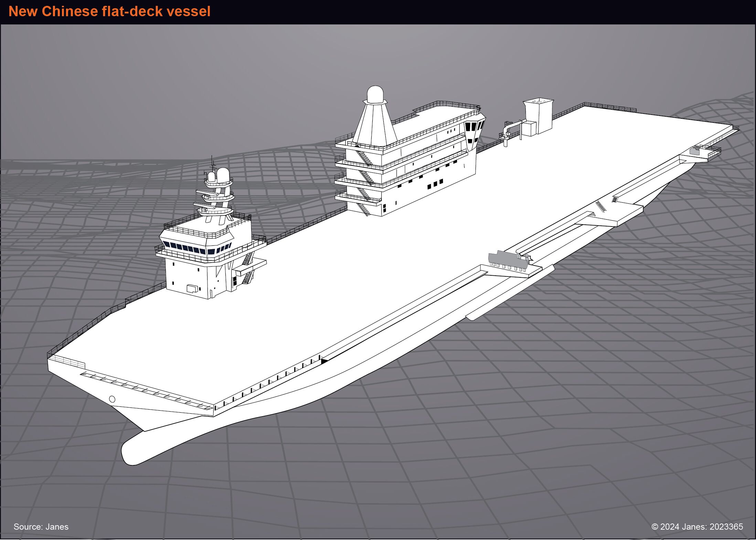This screenshot has width=756, height=540.
Task: Click the 'New Chinese flat-deck vessel' title
Action: click(x=109, y=11)
